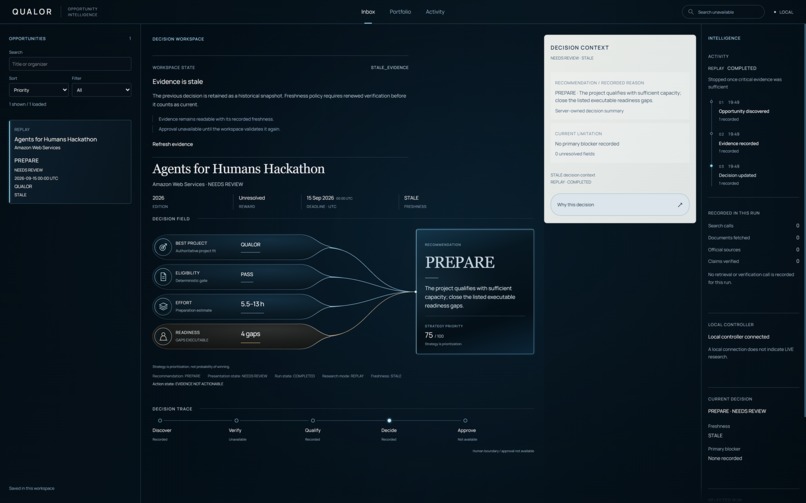Image resolution: width=806 pixels, height=503 pixels.
Task: Click the Opportunity discovered activity marker
Action: tap(711, 102)
